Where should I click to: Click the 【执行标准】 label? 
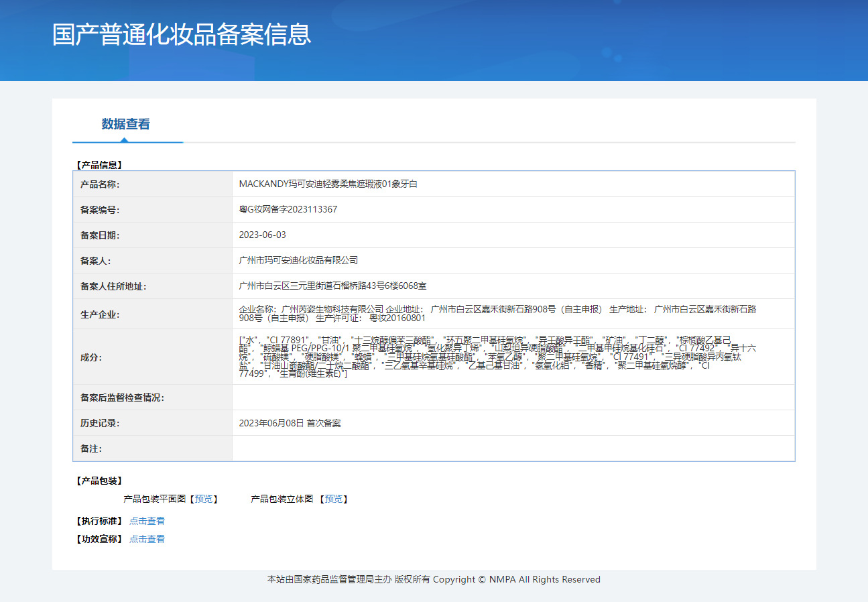99,521
